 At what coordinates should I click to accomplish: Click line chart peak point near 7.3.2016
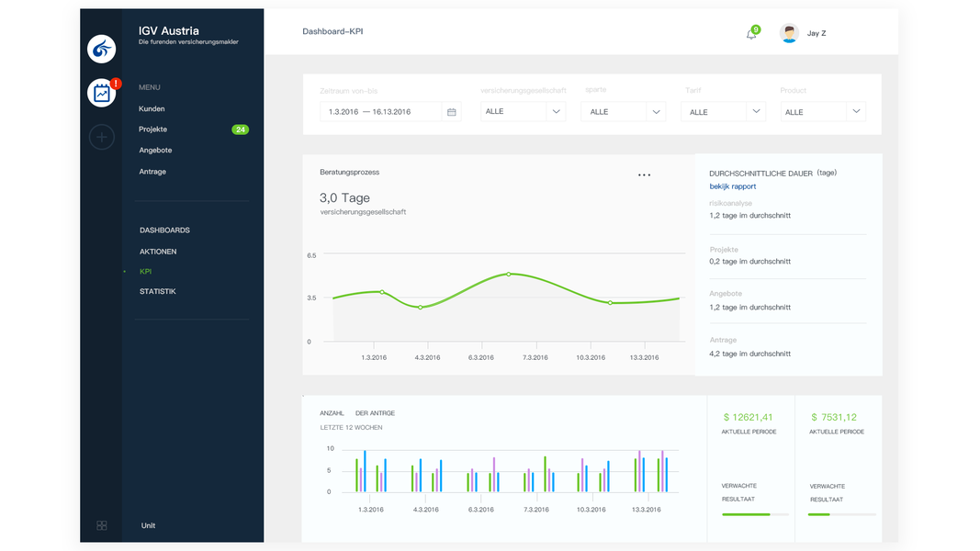(509, 275)
